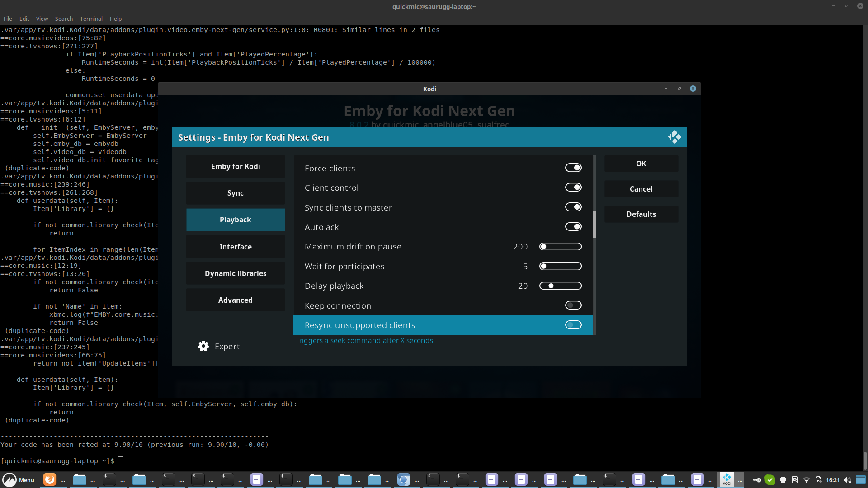Click the keyring key icon in the tray
Image resolution: width=868 pixels, height=488 pixels.
(757, 480)
